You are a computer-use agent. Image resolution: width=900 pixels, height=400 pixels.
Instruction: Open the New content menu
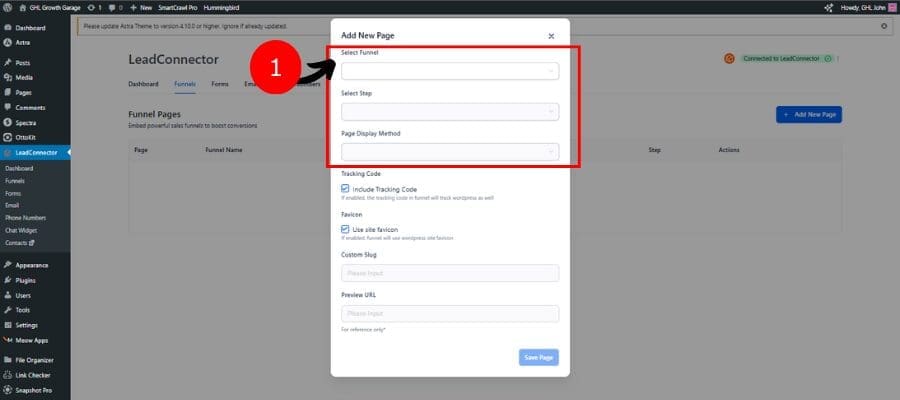(x=141, y=7)
